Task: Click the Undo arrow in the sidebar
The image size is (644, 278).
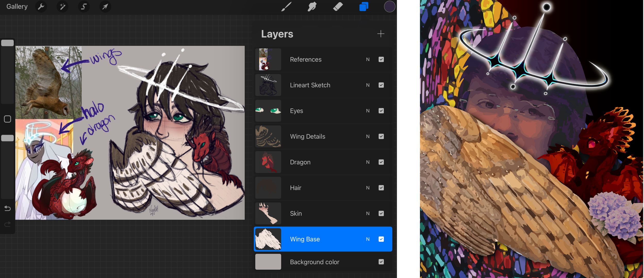Action: [7, 208]
